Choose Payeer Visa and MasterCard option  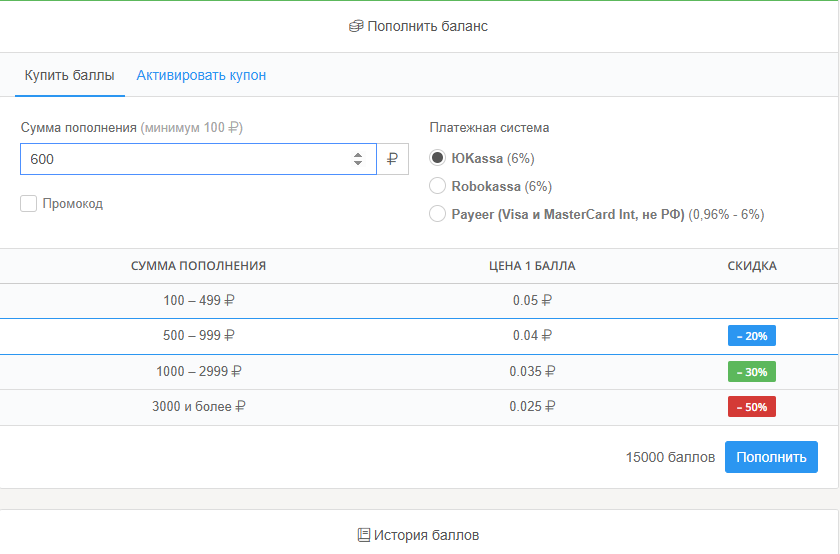[437, 214]
